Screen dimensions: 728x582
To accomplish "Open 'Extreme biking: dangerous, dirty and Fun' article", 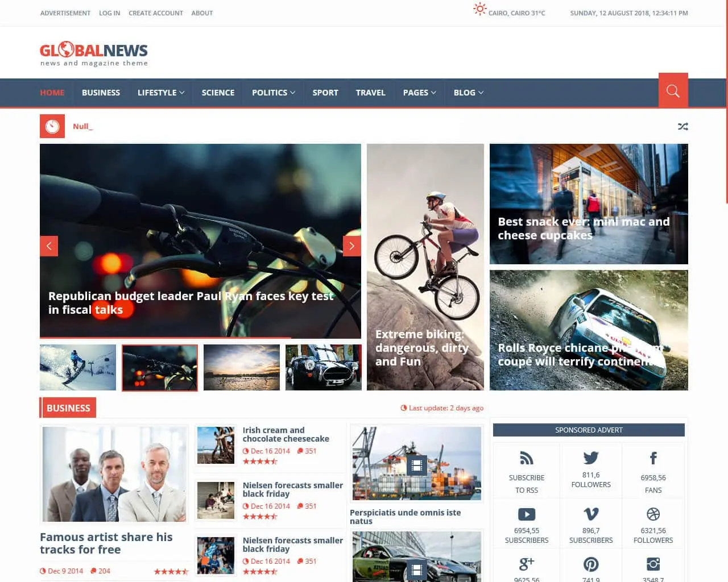I will (425, 267).
